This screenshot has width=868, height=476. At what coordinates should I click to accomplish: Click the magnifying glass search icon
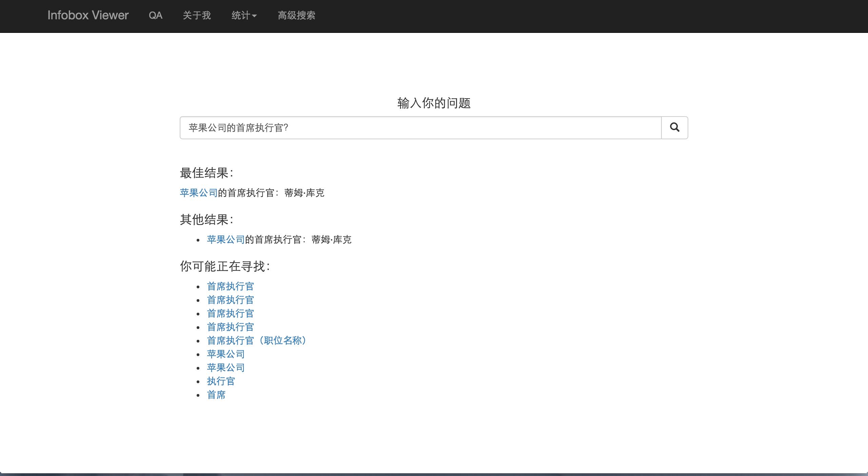pyautogui.click(x=674, y=127)
